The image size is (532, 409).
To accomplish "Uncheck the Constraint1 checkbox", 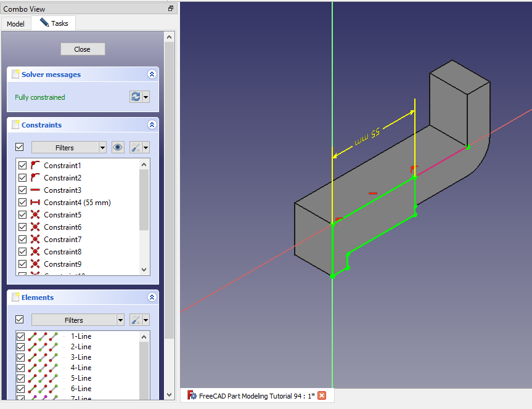I will coord(23,166).
